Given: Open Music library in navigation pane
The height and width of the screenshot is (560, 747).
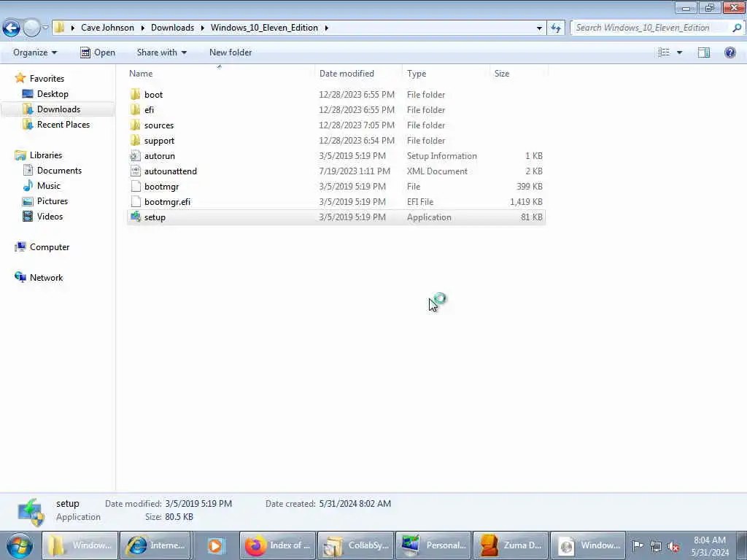Looking at the screenshot, I should (x=49, y=186).
